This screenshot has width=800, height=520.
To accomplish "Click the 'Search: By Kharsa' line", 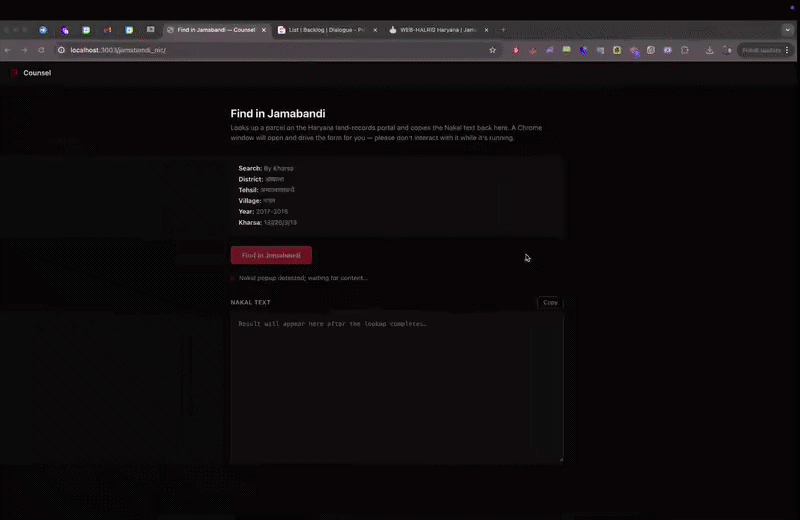I will [266, 168].
